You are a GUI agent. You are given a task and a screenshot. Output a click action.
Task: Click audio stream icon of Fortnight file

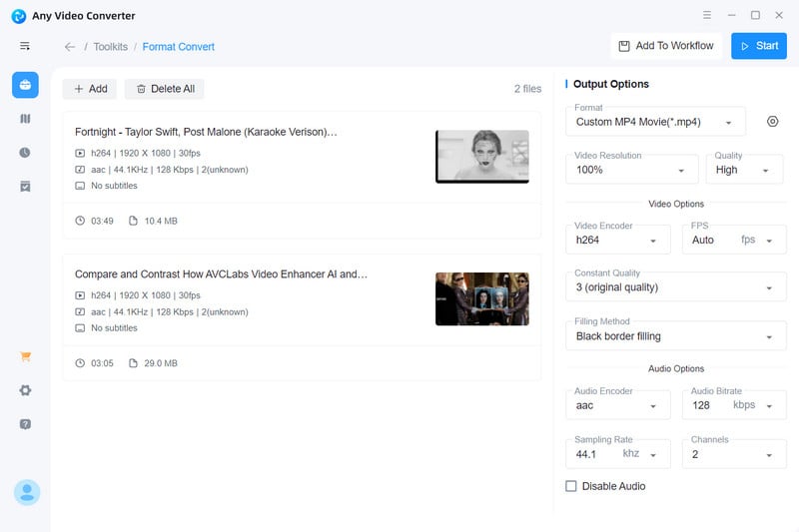[80, 170]
